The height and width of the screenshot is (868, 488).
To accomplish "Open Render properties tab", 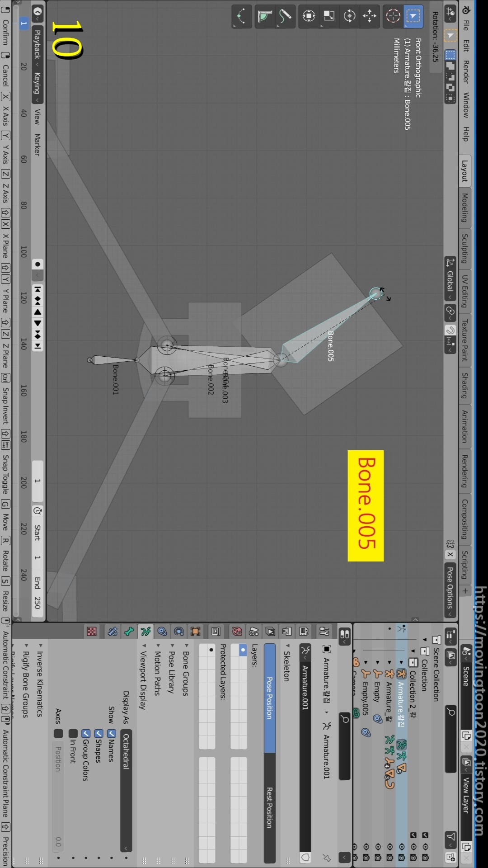I will [x=304, y=631].
